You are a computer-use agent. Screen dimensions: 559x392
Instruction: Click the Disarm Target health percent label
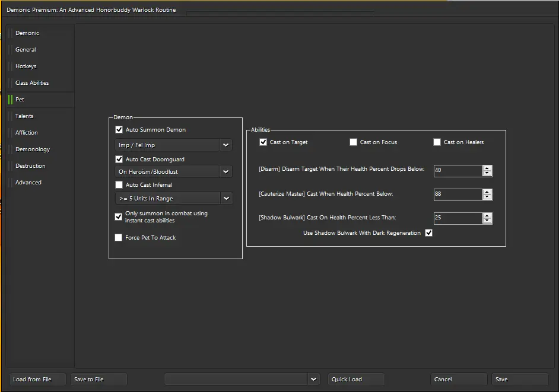tap(342, 169)
